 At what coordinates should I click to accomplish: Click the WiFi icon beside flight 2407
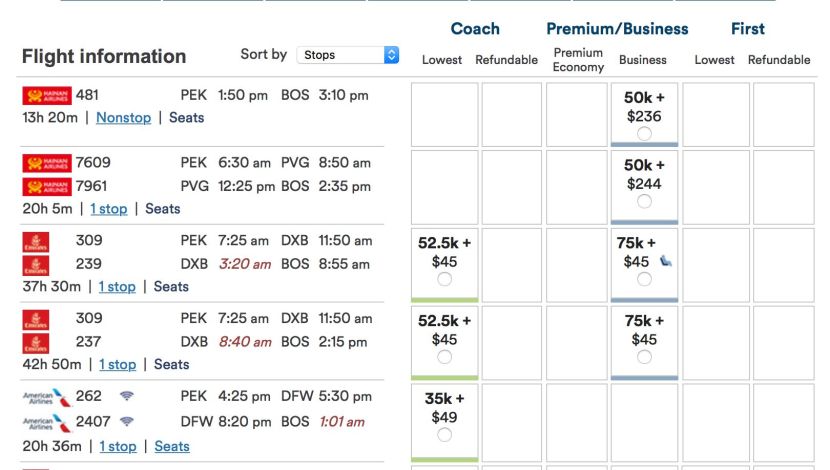(127, 421)
